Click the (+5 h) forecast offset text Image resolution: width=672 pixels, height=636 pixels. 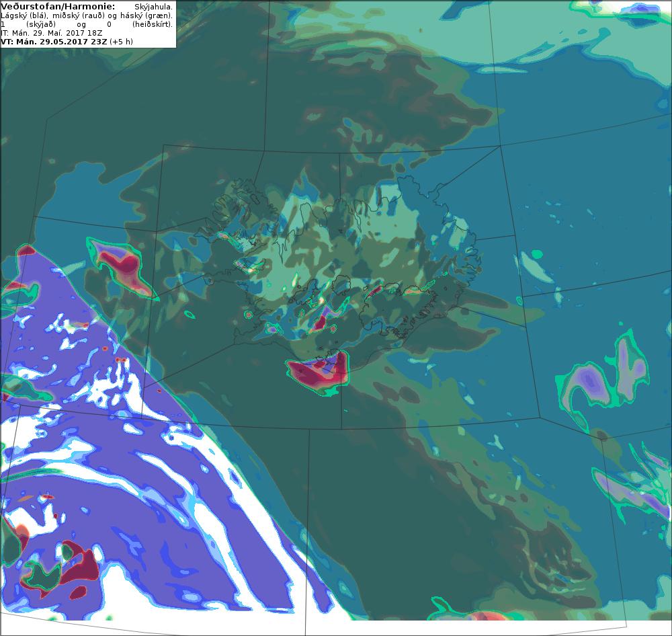(x=121, y=42)
